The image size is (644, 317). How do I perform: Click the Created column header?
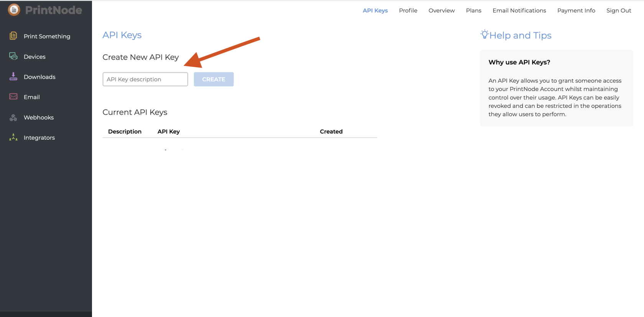(x=331, y=132)
